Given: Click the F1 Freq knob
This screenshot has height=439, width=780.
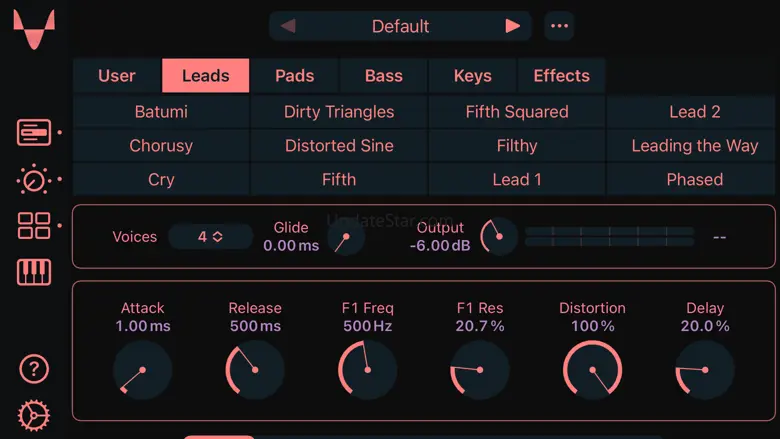Looking at the screenshot, I should click(x=367, y=369).
